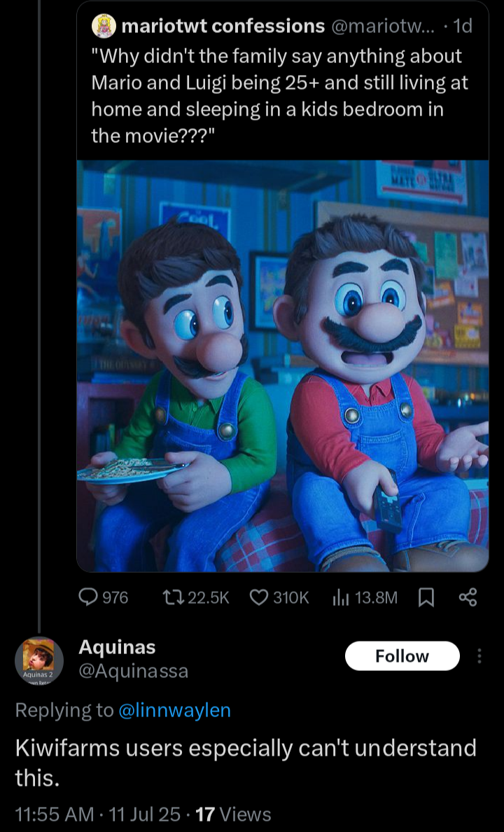Select the Kiwifarms reply text
The height and width of the screenshot is (832, 504).
tap(246, 763)
